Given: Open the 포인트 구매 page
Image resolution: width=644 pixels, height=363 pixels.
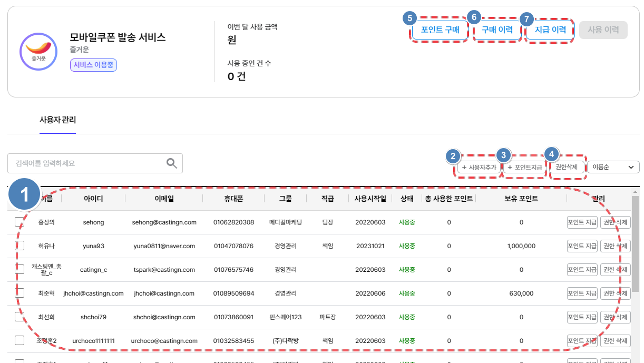Looking at the screenshot, I should coord(440,30).
